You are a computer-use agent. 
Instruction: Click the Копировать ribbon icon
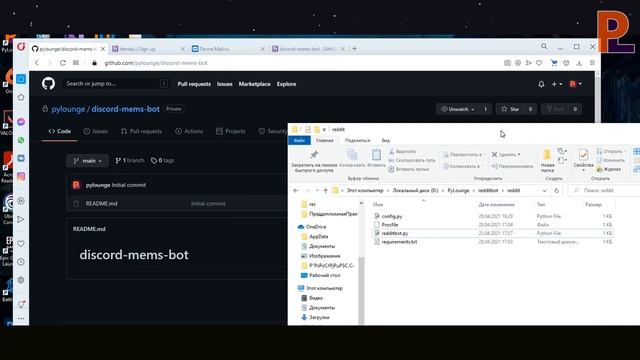point(352,155)
